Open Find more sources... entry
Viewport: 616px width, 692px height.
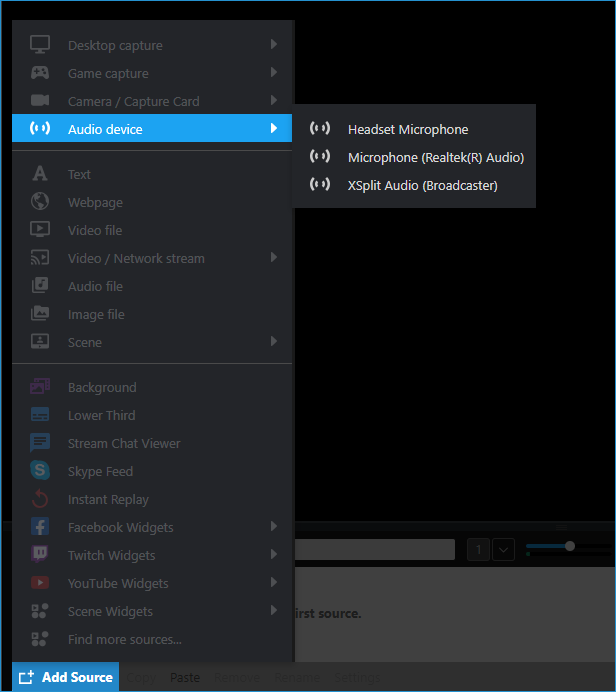152,639
